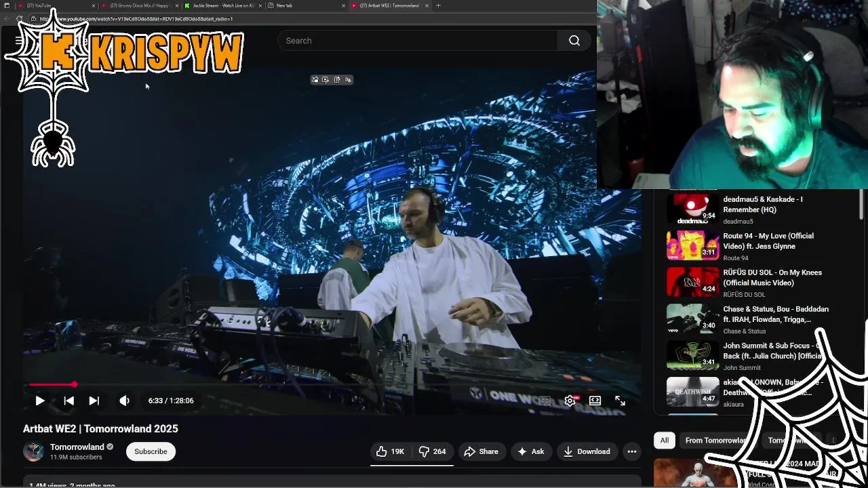Click the Ask button
Image resolution: width=868 pixels, height=488 pixels.
[530, 451]
